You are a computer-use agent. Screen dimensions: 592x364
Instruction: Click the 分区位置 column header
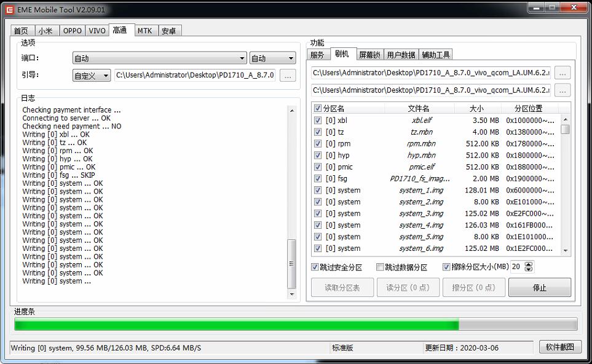[x=529, y=109]
